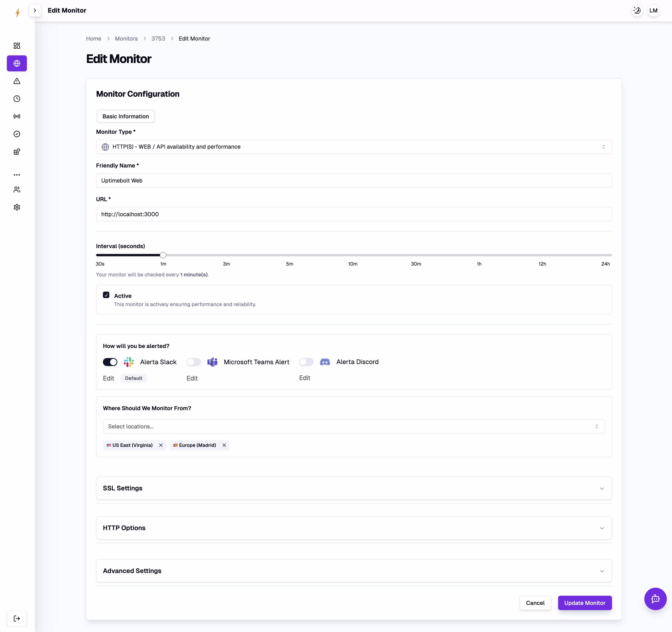Enable the Microsoft Teams Alert toggle
Screen dimensions: 672x632
193,362
